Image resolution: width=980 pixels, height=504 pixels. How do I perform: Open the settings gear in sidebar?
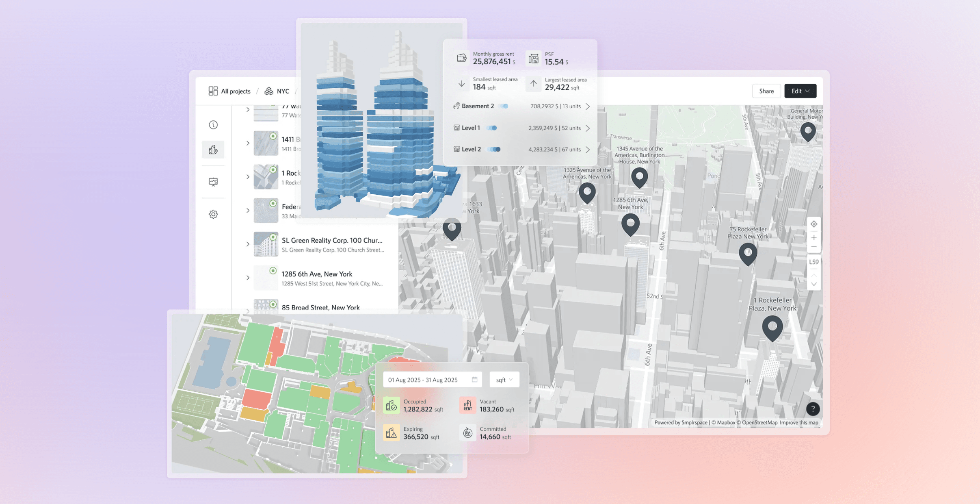tap(213, 214)
